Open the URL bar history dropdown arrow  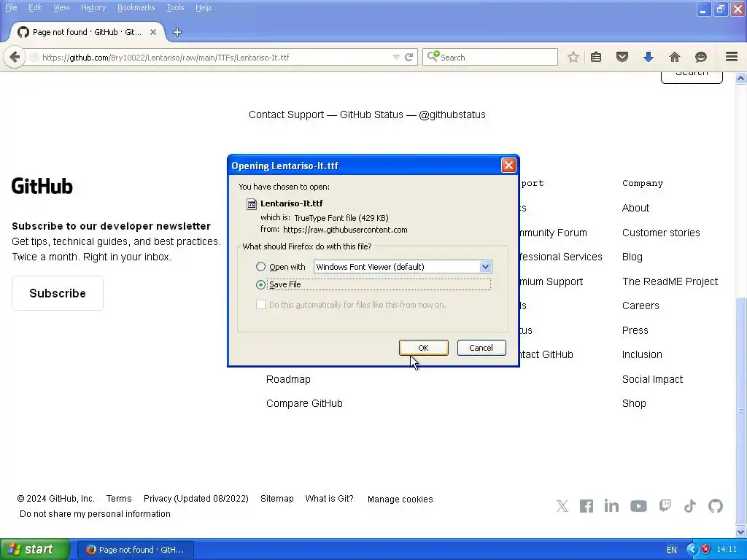coord(396,57)
